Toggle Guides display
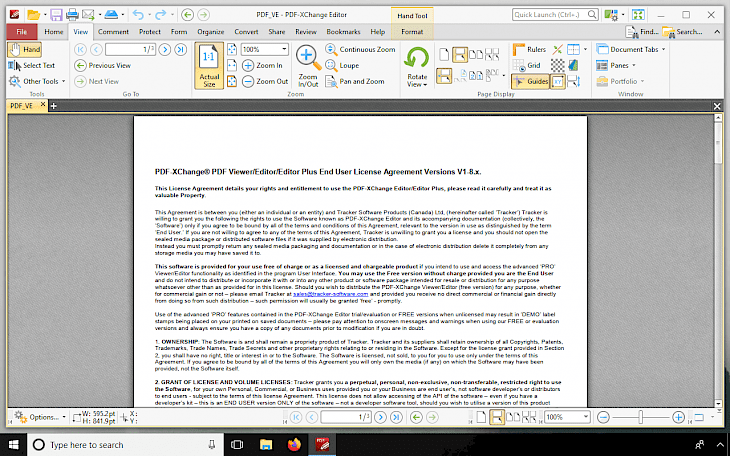730x456 pixels. (530, 82)
